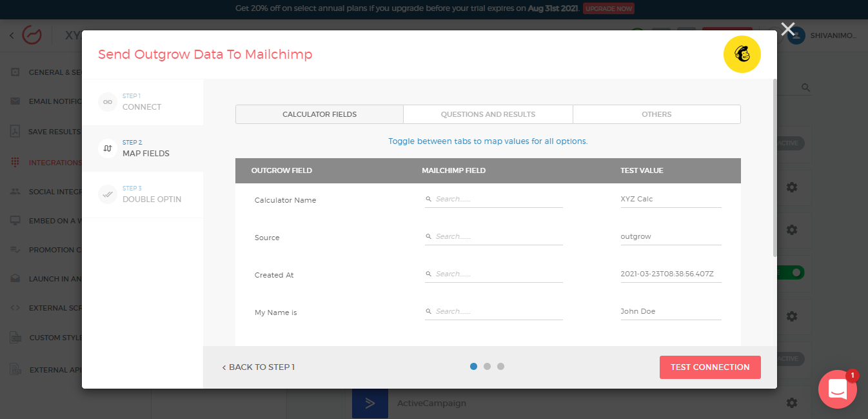868x419 pixels.
Task: Click the user avatar next to SHIVANIMO
Action: click(x=796, y=36)
